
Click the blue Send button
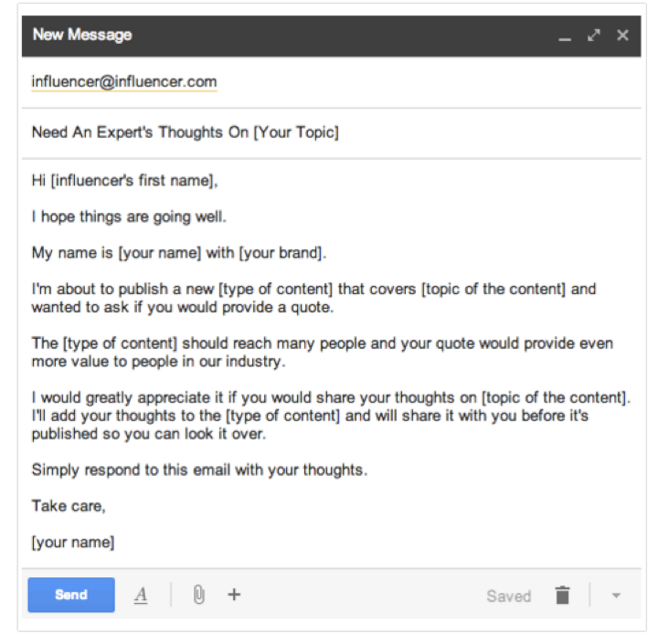coord(71,595)
